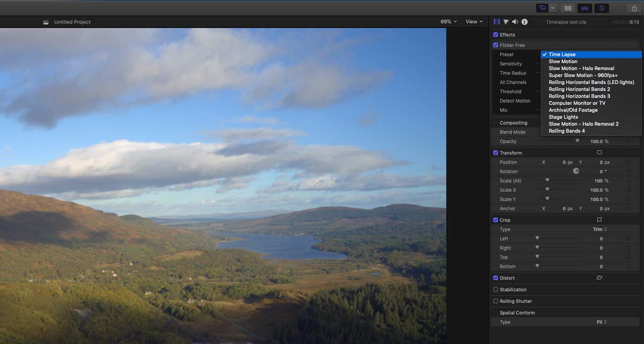644x344 pixels.
Task: Click the Rotation 0 ° value field
Action: coord(602,172)
